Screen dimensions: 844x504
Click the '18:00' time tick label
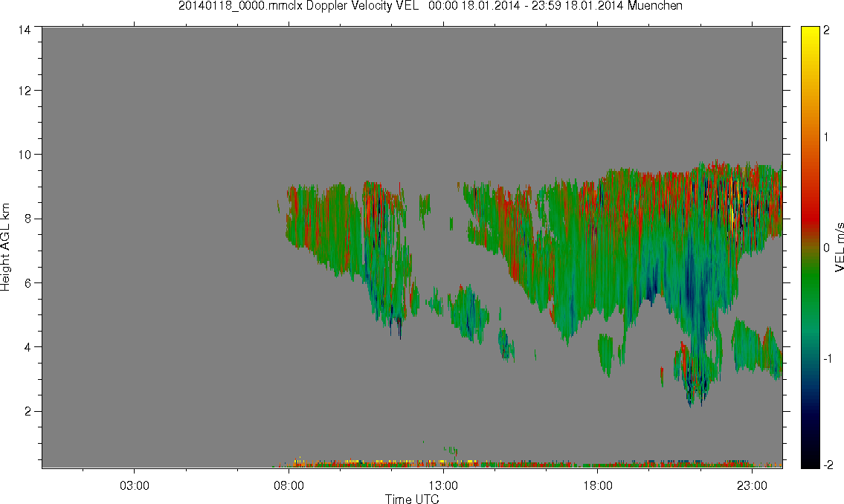point(597,485)
